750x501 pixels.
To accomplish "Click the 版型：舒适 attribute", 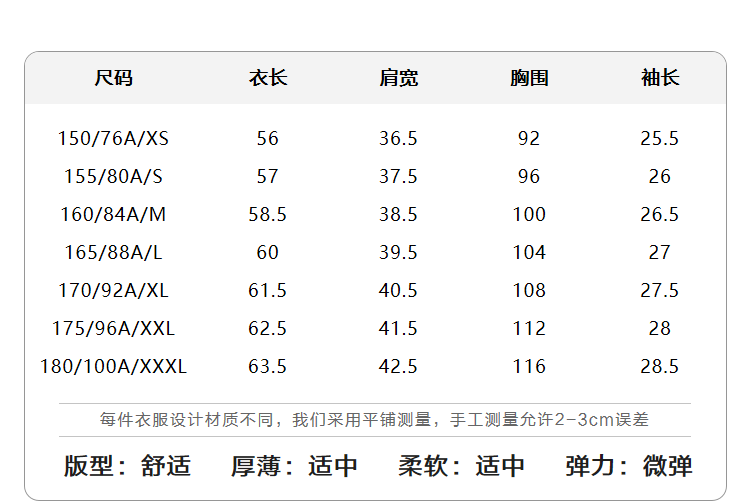I will [x=127, y=466].
